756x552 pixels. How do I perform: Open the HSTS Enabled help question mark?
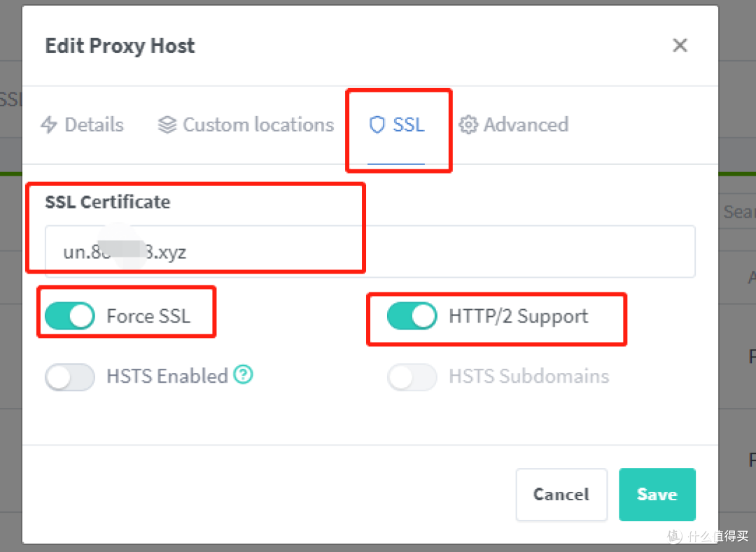coord(243,376)
